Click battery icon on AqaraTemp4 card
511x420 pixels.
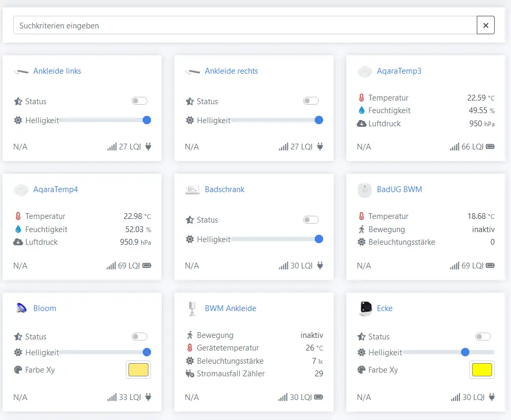pyautogui.click(x=146, y=266)
